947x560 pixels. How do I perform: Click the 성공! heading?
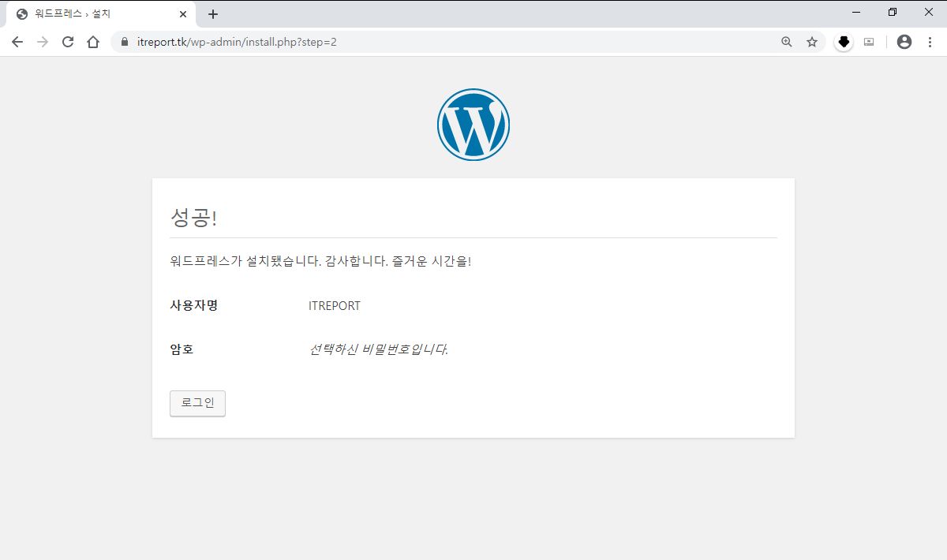pos(193,218)
